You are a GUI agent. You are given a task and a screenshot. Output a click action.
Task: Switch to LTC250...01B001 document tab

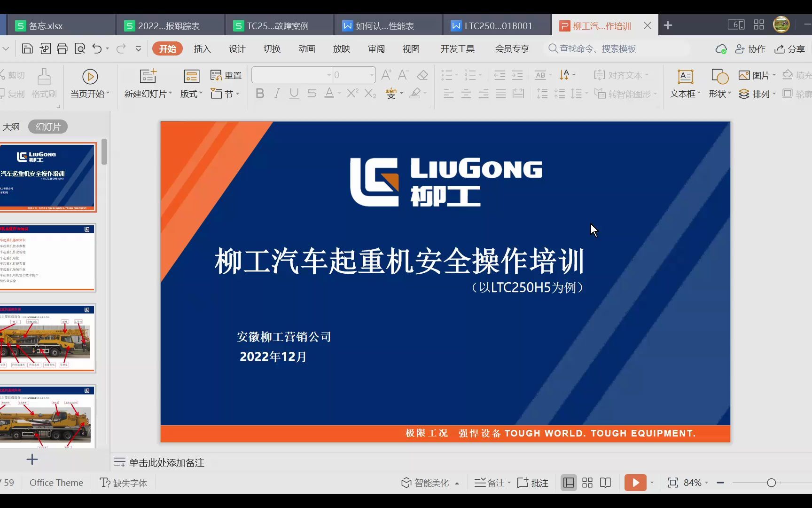[497, 25]
